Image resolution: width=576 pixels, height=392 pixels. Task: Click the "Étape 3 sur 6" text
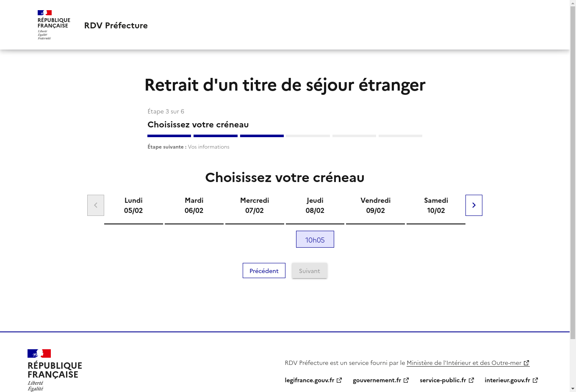coord(166,111)
